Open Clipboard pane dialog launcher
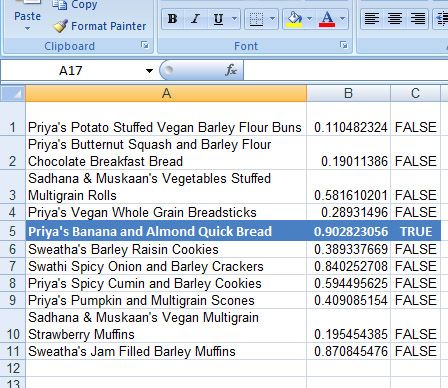The height and width of the screenshot is (388, 448). pos(145,45)
